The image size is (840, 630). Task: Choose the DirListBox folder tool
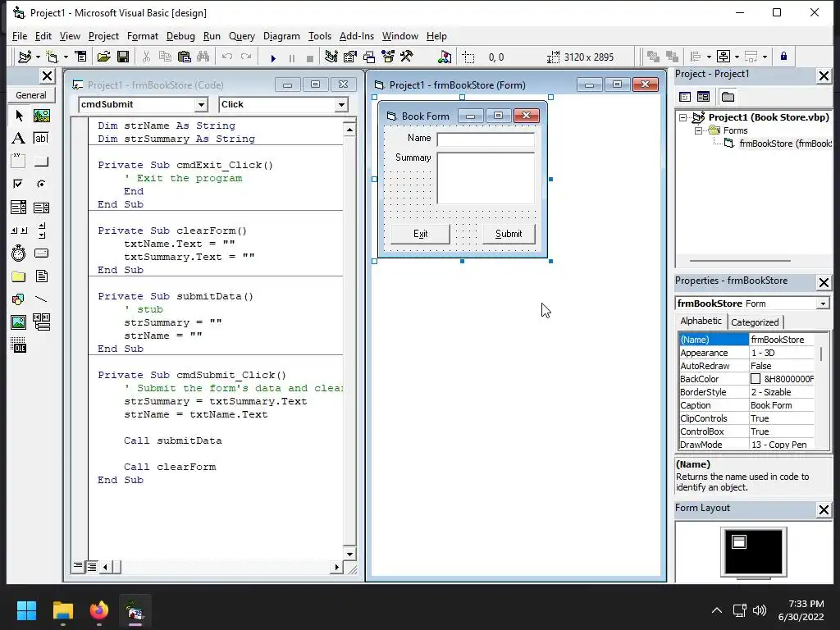pos(19,276)
